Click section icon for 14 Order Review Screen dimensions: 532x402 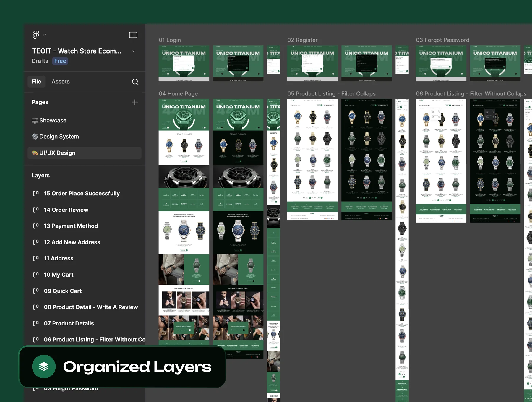pyautogui.click(x=36, y=210)
